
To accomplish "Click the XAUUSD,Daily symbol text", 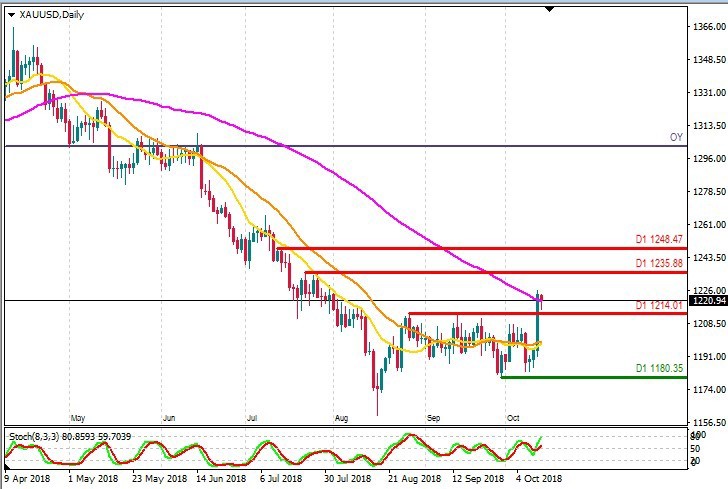I will tap(52, 15).
